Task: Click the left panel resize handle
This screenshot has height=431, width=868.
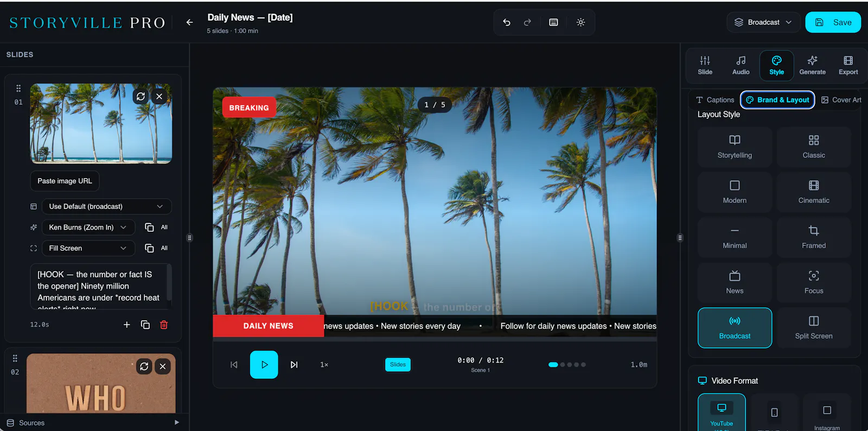Action: [x=189, y=238]
